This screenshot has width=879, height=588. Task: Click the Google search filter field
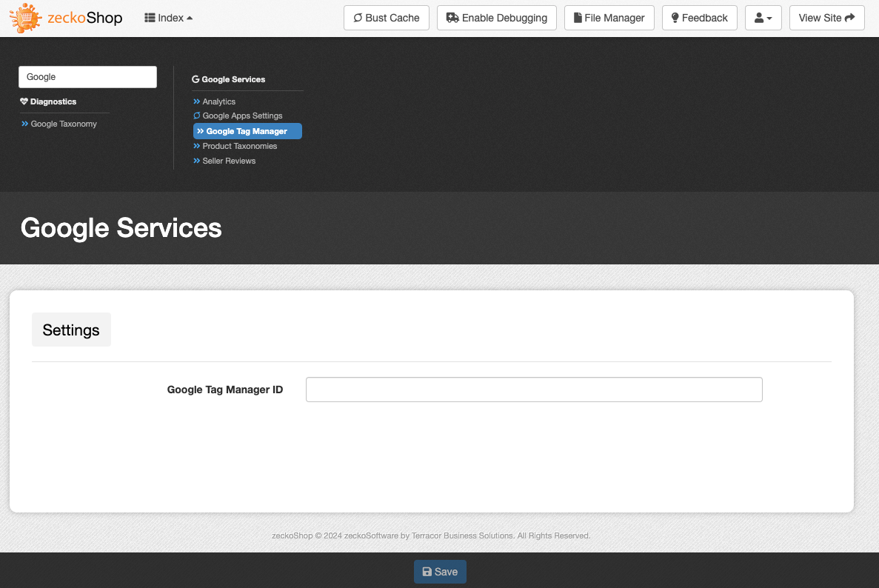[x=87, y=77]
